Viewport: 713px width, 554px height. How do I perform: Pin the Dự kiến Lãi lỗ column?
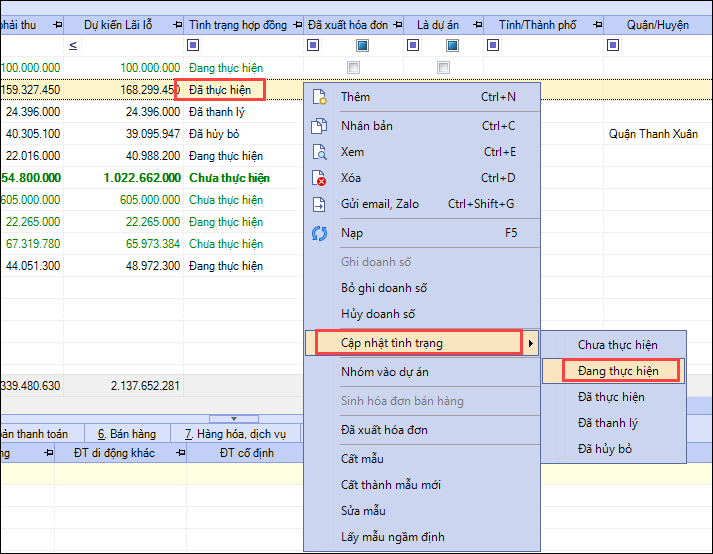pyautogui.click(x=173, y=24)
